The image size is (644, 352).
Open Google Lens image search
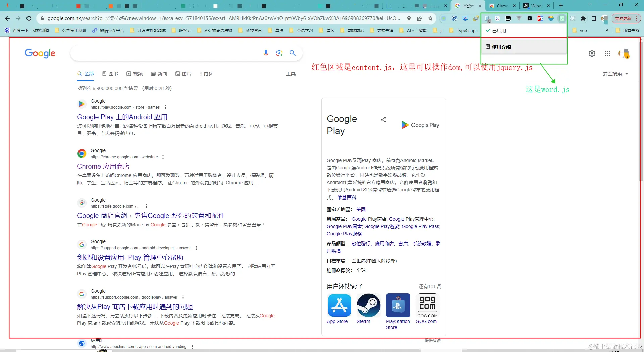[279, 53]
